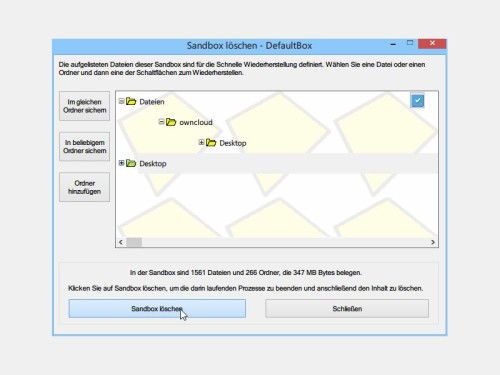Click Im gleichen Ordner sichern button
Screen dimensions: 500x375
pos(85,106)
